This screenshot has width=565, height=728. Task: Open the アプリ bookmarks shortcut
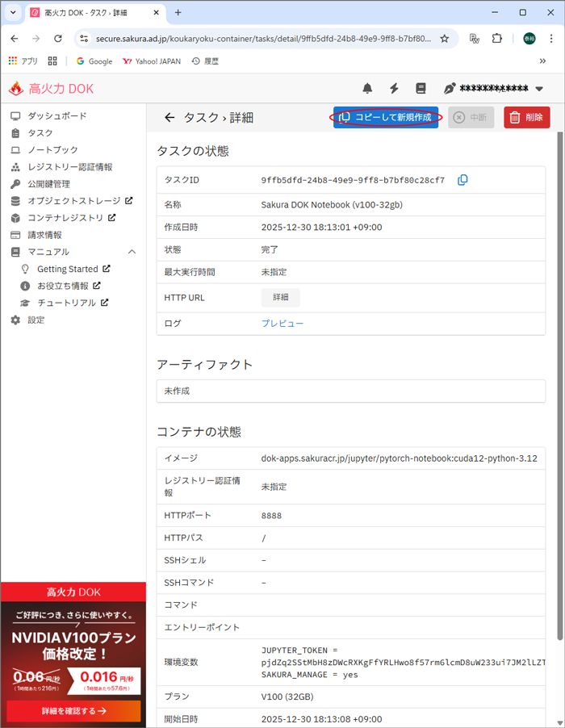pyautogui.click(x=23, y=61)
